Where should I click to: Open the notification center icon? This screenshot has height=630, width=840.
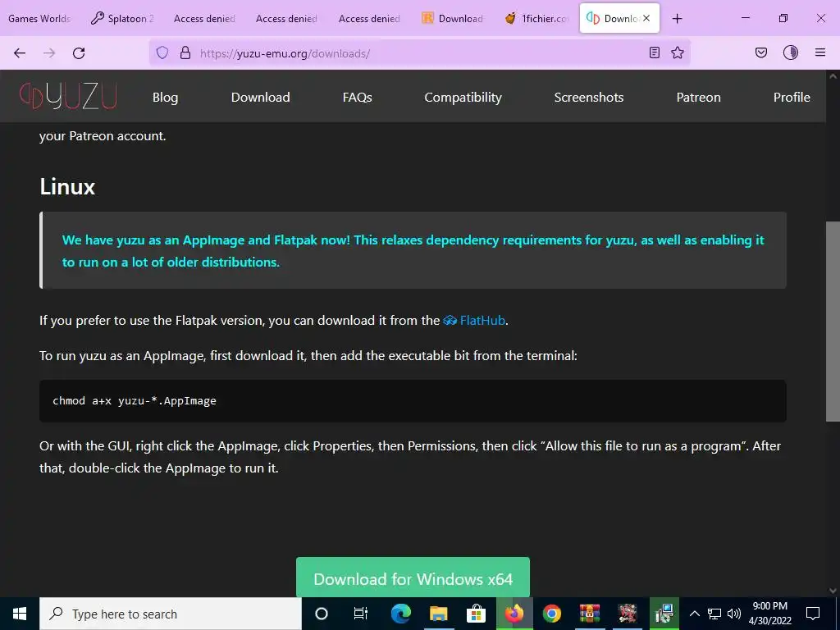tap(813, 614)
